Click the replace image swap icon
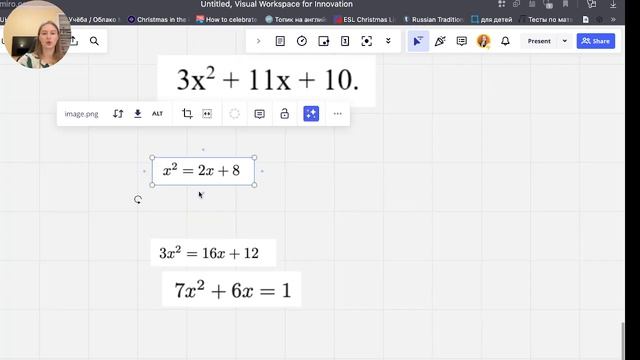This screenshot has height=360, width=640. click(x=118, y=114)
